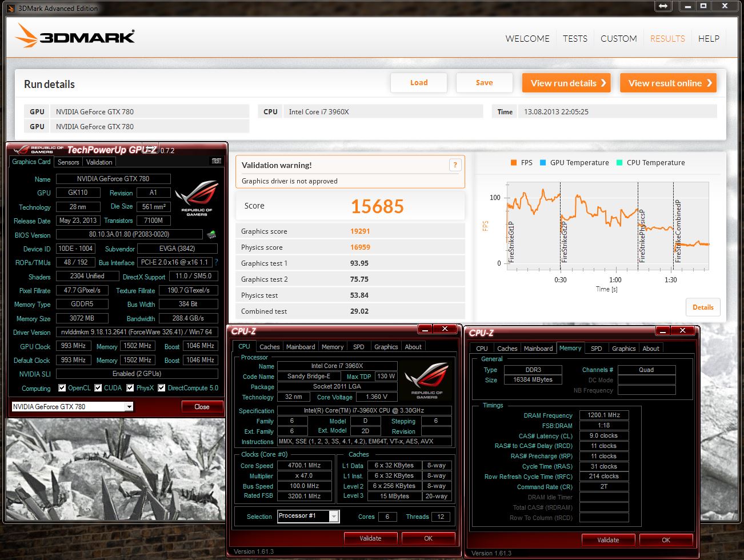This screenshot has width=744, height=560.
Task: Switch to the Validation tab in GPU-Z
Action: [99, 162]
